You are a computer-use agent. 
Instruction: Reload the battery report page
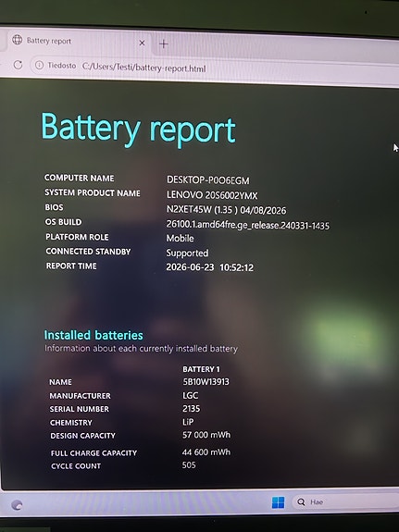(18, 65)
